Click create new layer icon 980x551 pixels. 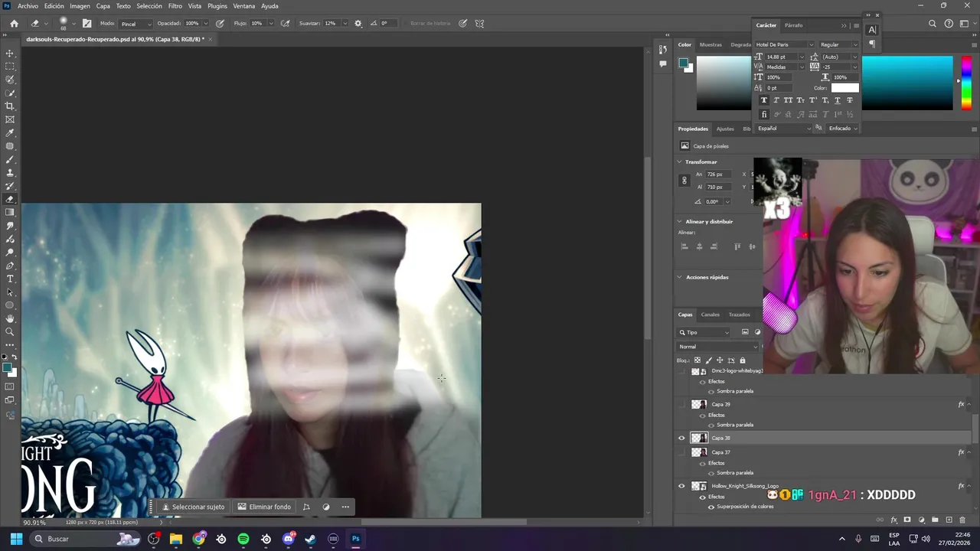pos(949,520)
